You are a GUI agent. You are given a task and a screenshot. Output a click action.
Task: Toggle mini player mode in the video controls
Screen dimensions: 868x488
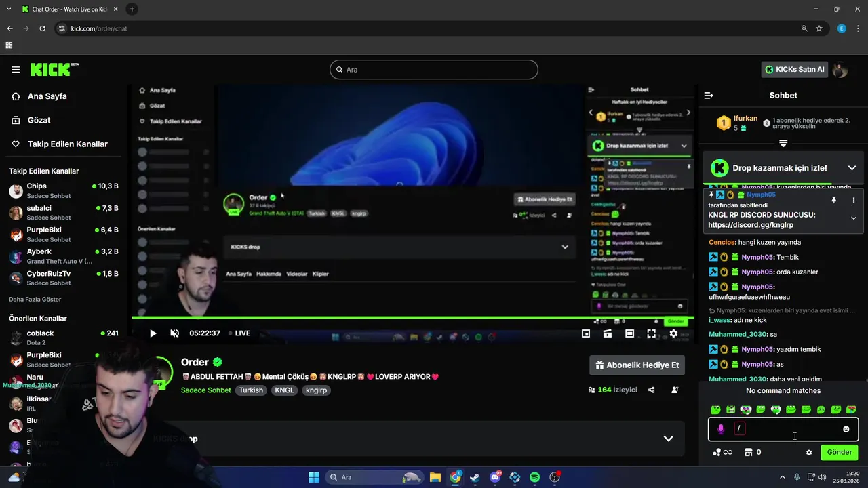[x=586, y=333]
